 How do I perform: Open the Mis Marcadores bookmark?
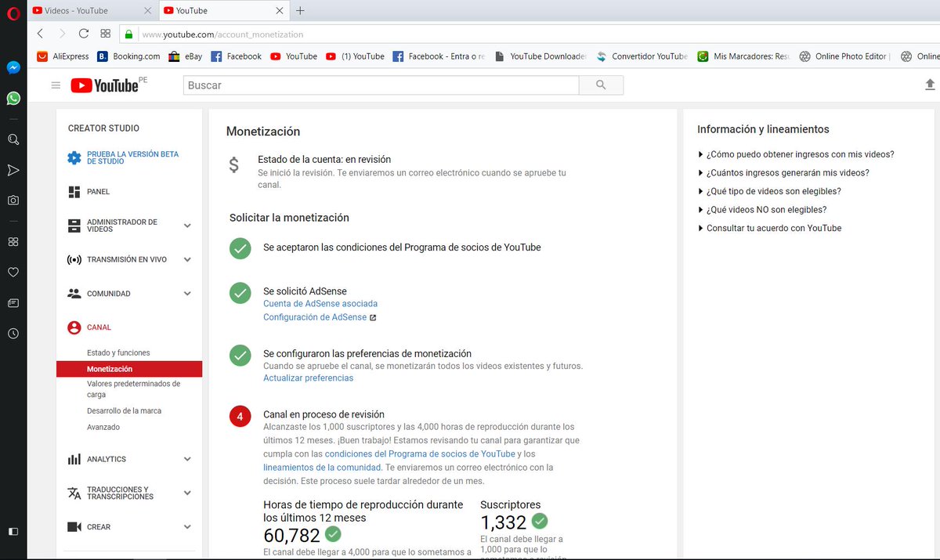[x=744, y=56]
